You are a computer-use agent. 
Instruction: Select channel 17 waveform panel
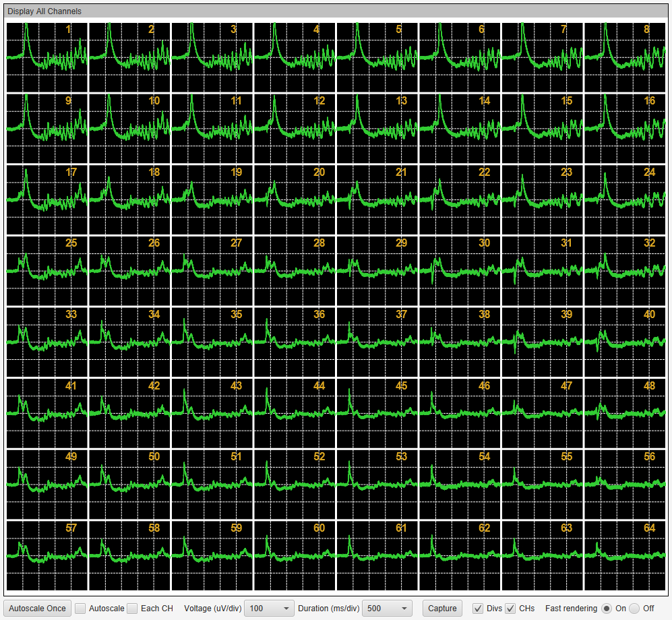[47, 199]
